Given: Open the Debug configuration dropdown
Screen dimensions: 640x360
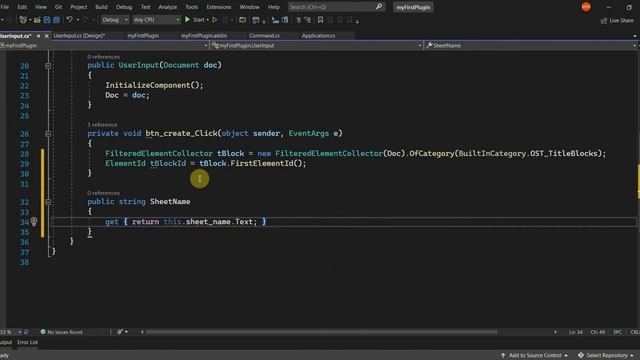Looking at the screenshot, I should [115, 20].
